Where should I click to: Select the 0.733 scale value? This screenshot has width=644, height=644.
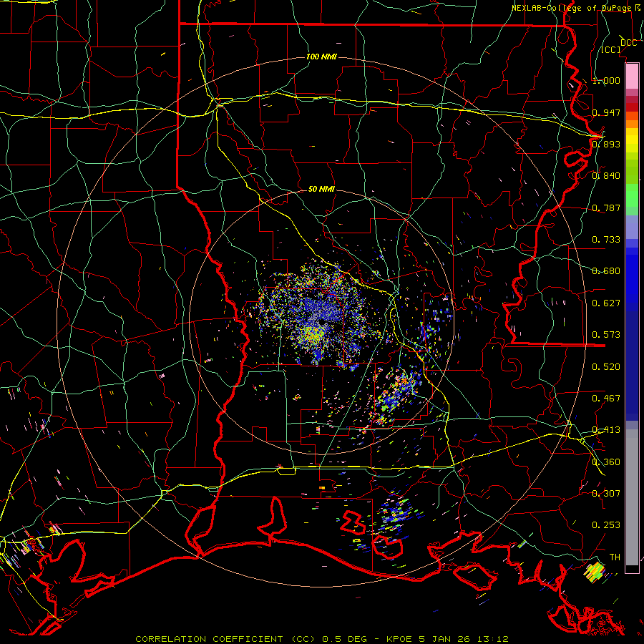(606, 240)
